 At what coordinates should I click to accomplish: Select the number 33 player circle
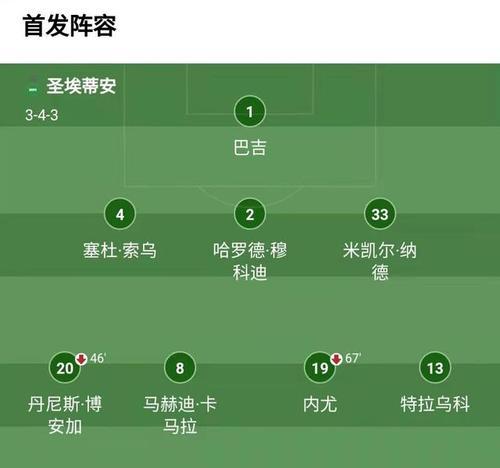coord(380,214)
